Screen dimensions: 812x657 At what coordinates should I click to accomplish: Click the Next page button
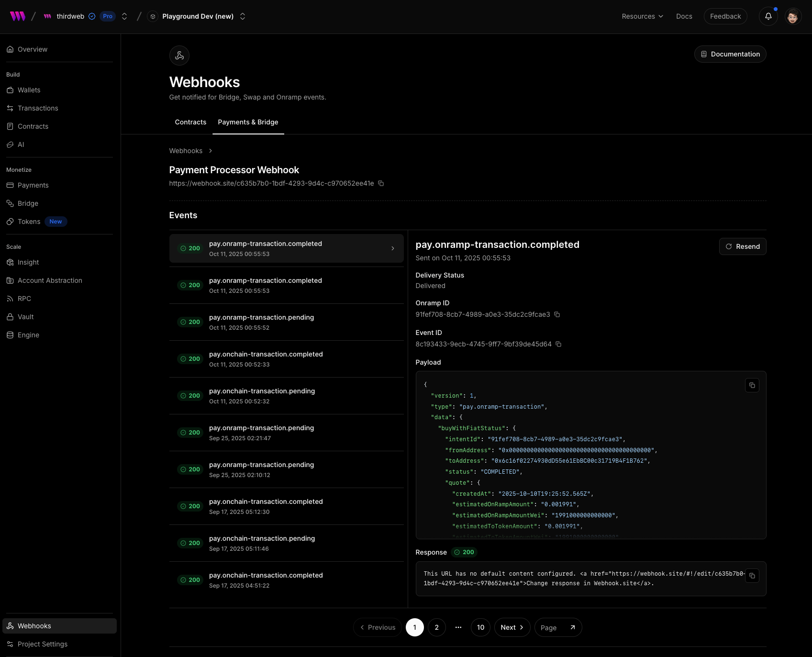(x=512, y=627)
